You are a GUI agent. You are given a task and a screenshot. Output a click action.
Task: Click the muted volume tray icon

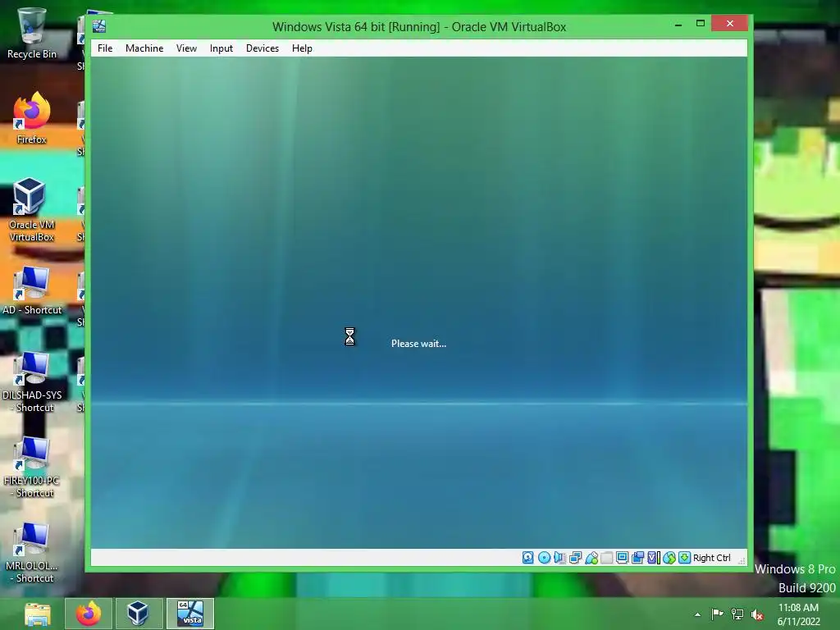(757, 614)
